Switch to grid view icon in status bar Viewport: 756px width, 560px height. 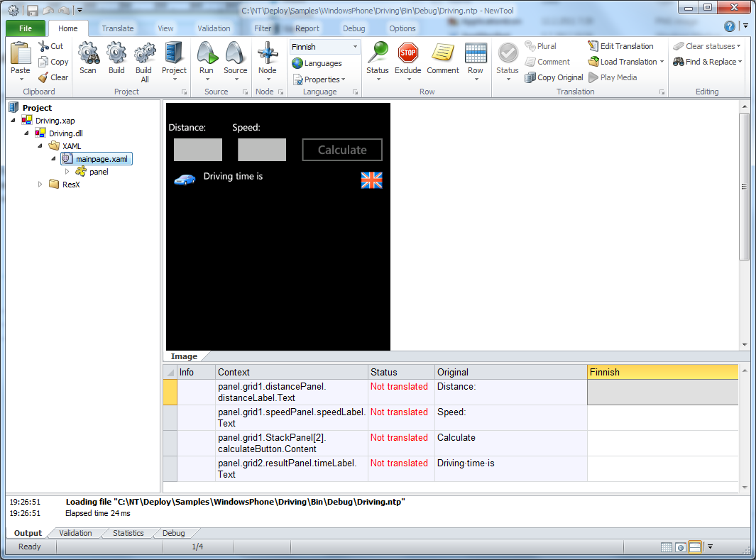click(x=667, y=547)
